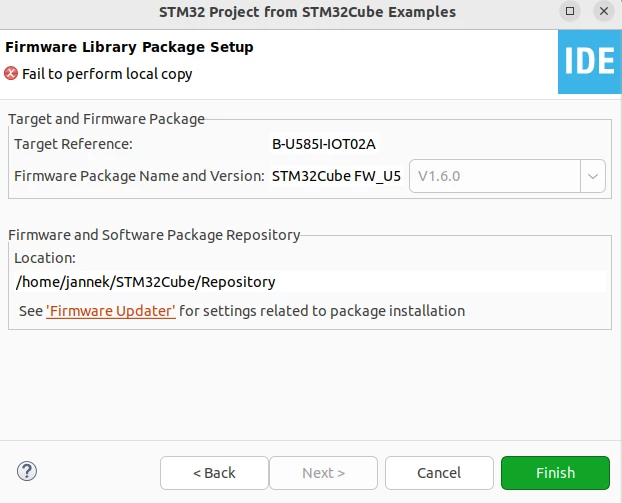The image size is (622, 503).
Task: Click the Target and Firmware Package group label
Action: pyautogui.click(x=106, y=119)
